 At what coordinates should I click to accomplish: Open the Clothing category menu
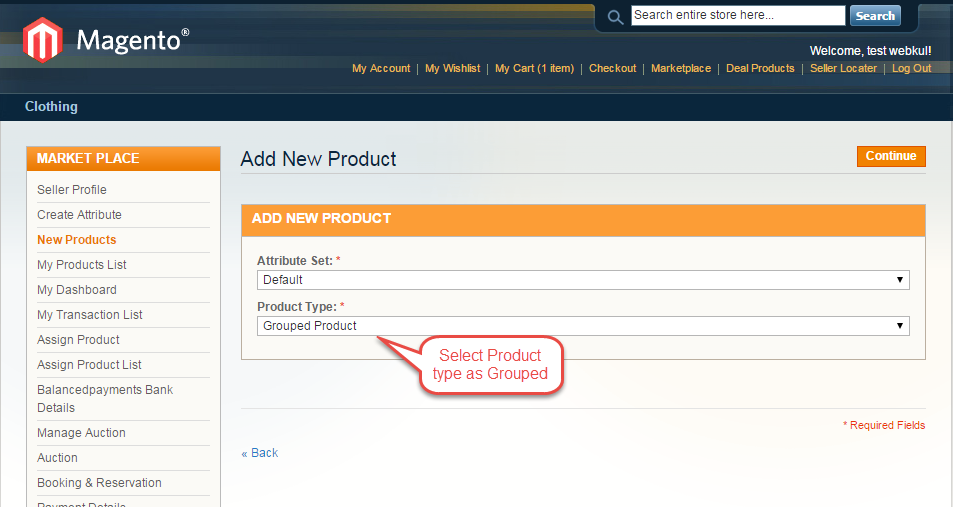[51, 106]
